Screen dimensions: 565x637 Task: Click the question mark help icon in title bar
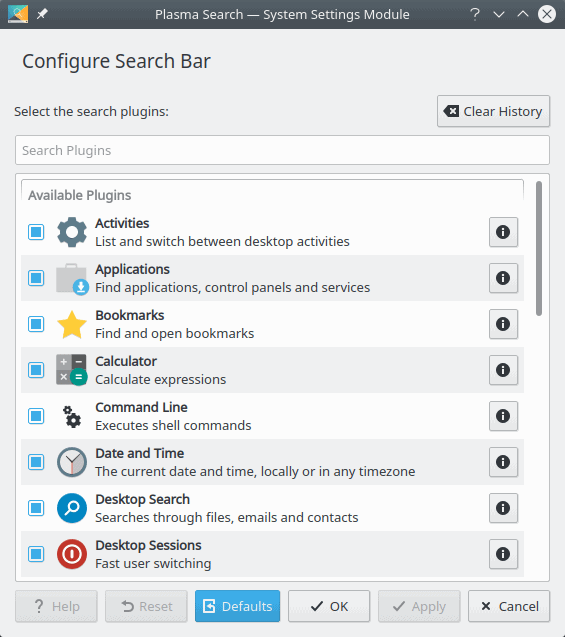pos(475,14)
